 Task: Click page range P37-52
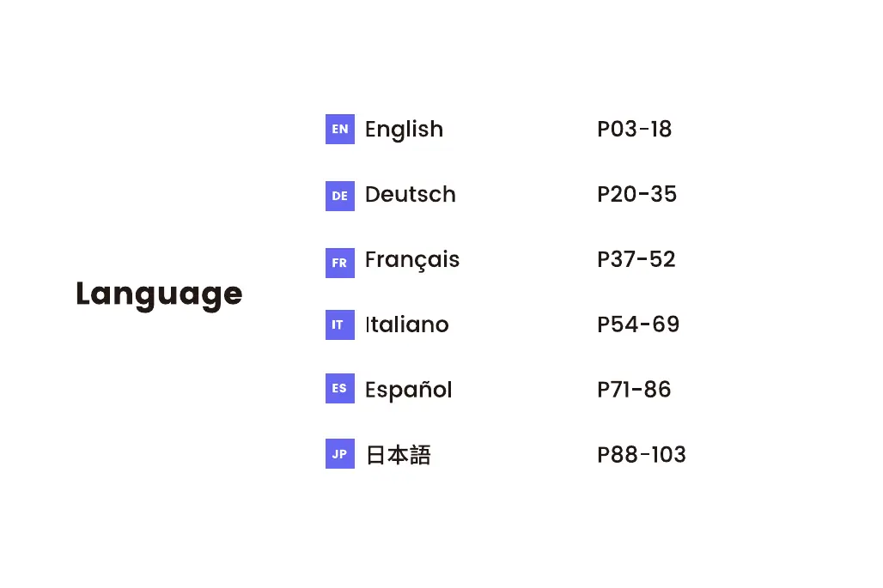(x=636, y=260)
